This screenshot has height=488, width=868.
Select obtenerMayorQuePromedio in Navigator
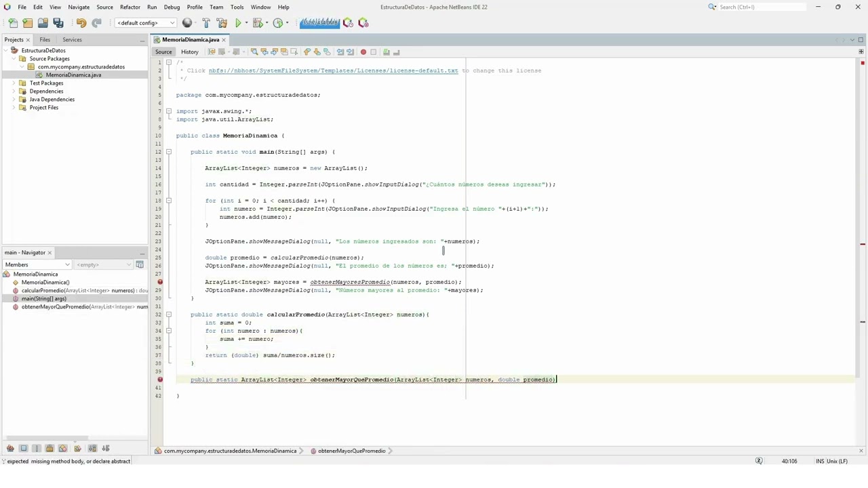pyautogui.click(x=80, y=307)
